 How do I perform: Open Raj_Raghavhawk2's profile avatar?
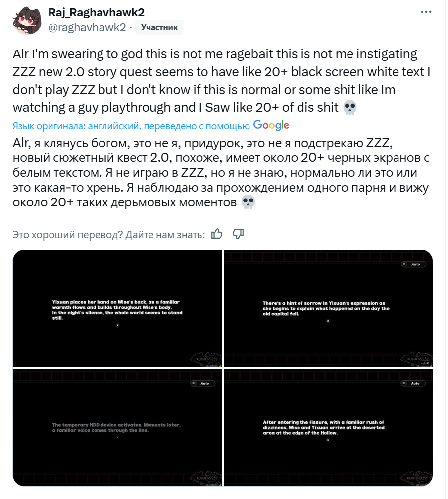click(x=27, y=20)
